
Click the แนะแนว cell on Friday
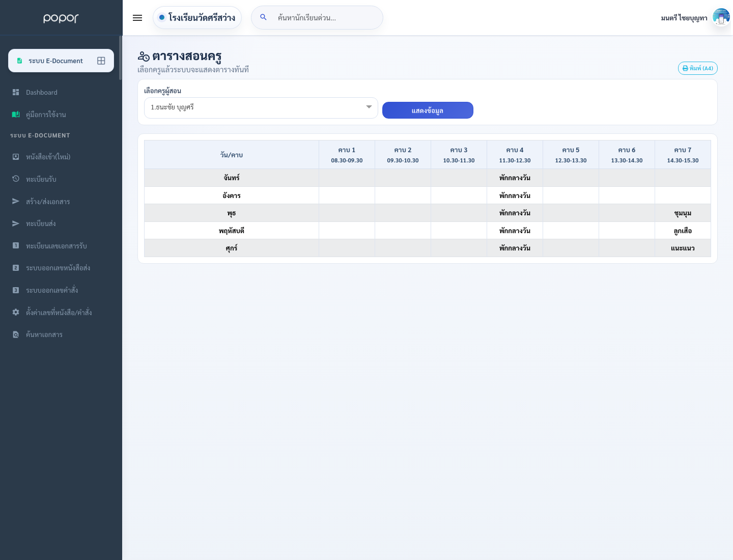[683, 248]
